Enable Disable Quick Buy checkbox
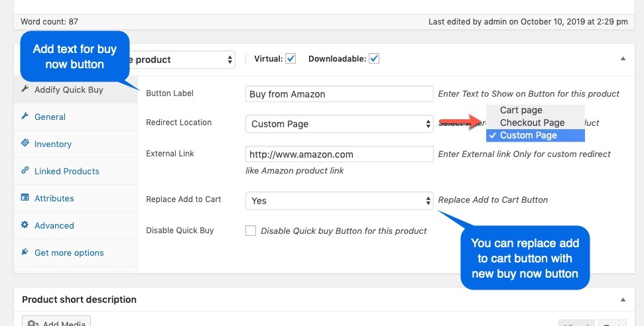Viewport: 644px width, 326px height. point(251,231)
